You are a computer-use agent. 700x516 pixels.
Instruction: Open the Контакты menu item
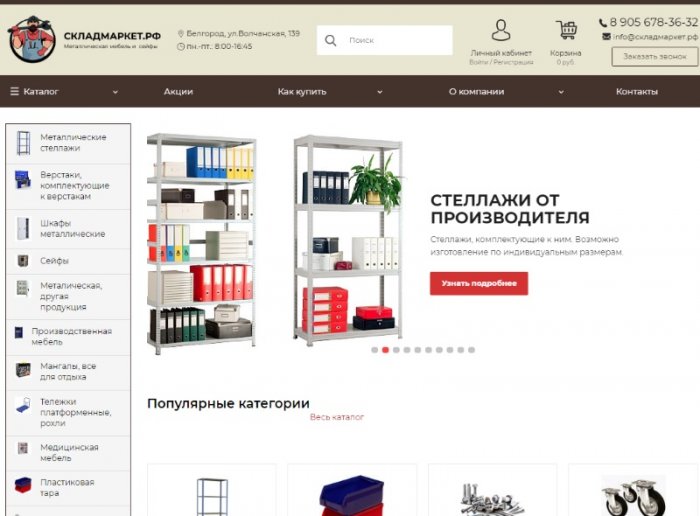tap(637, 92)
